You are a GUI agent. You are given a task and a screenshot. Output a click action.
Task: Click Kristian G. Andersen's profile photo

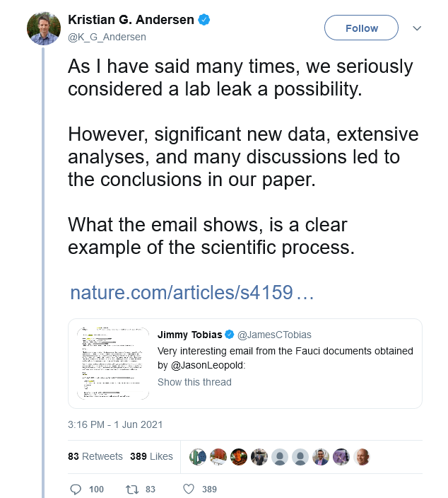[45, 28]
